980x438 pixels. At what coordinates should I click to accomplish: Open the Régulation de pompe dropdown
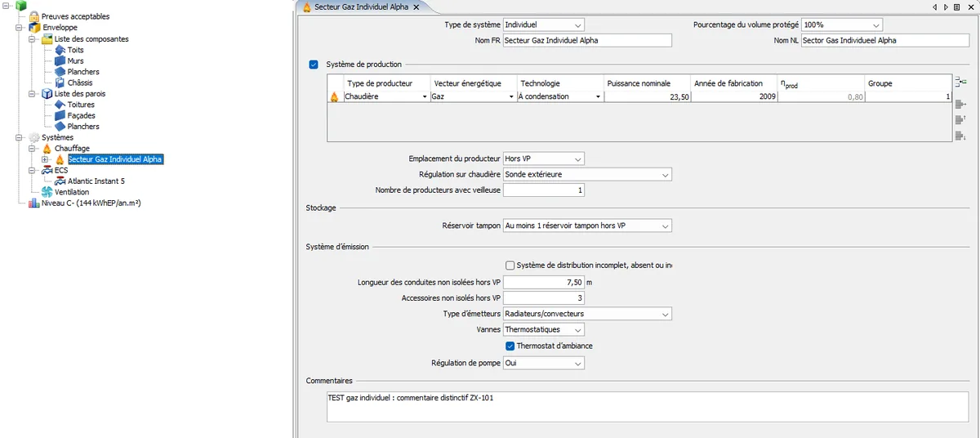(544, 363)
